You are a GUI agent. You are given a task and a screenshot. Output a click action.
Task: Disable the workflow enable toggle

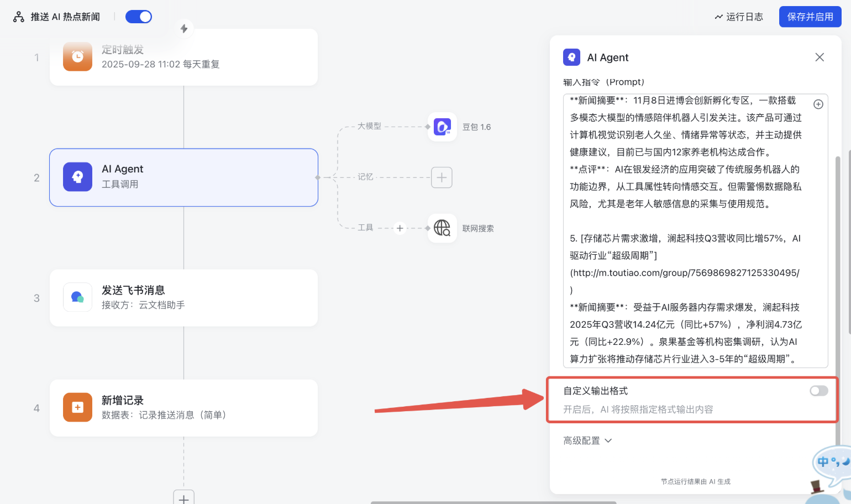139,17
